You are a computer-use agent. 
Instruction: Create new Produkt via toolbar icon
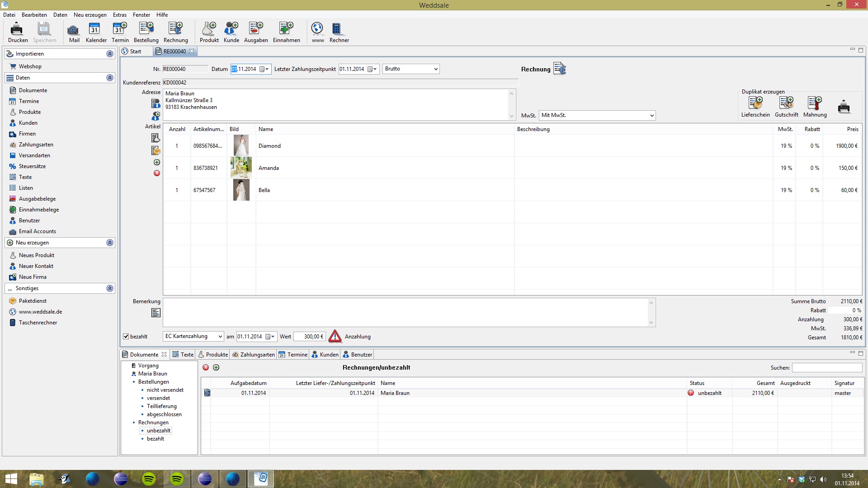point(209,29)
